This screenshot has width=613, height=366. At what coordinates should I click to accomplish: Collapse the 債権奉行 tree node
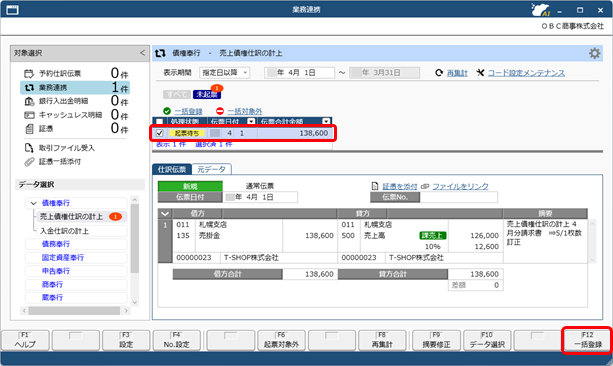click(34, 203)
